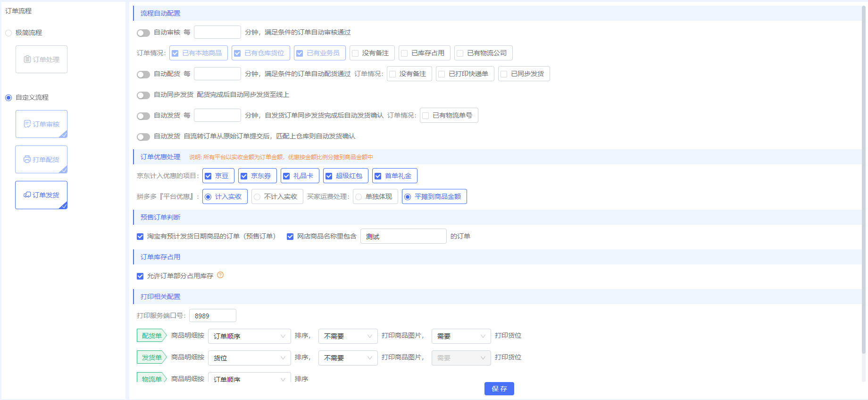
Task: Open 配货单 print-location dropdown showing 需要
Action: (x=461, y=336)
